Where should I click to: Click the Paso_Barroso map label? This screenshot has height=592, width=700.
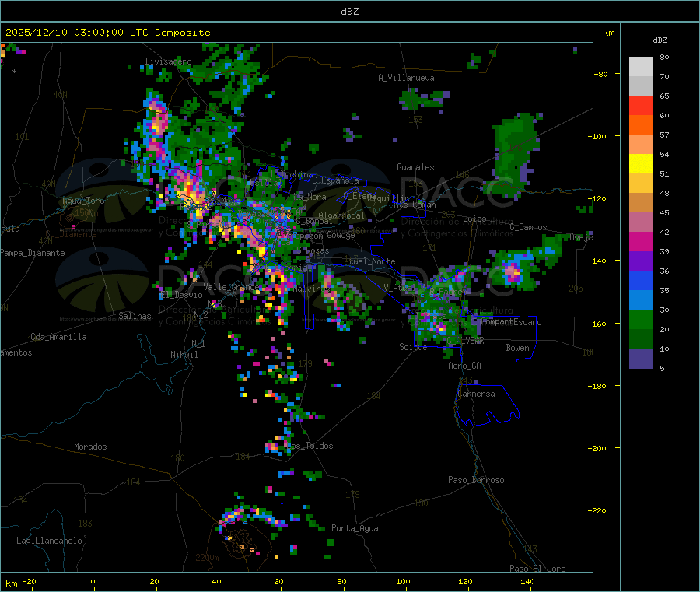coord(476,480)
